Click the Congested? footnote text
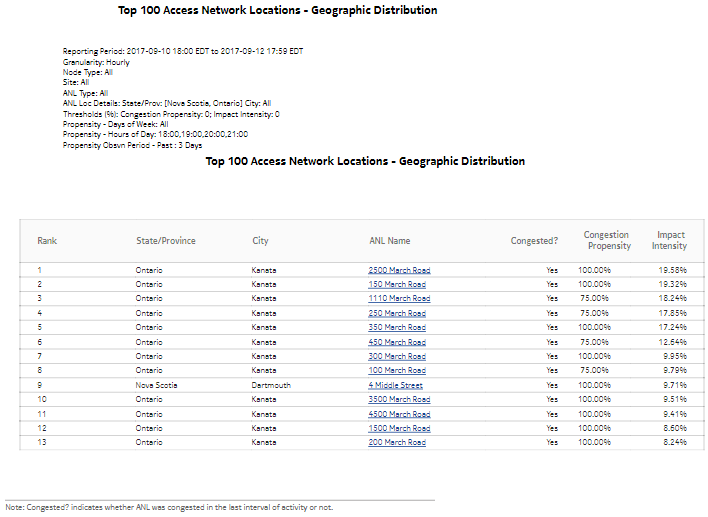708x517 pixels. [169, 507]
